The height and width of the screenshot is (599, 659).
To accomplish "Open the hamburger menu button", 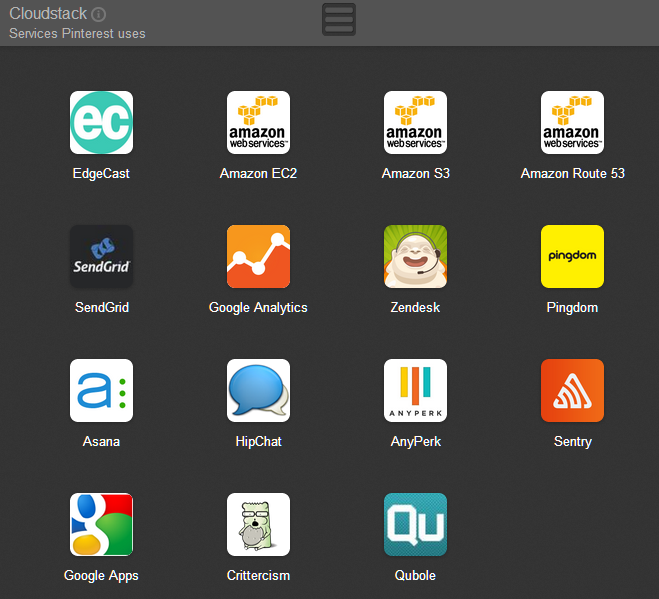I will pos(339,19).
